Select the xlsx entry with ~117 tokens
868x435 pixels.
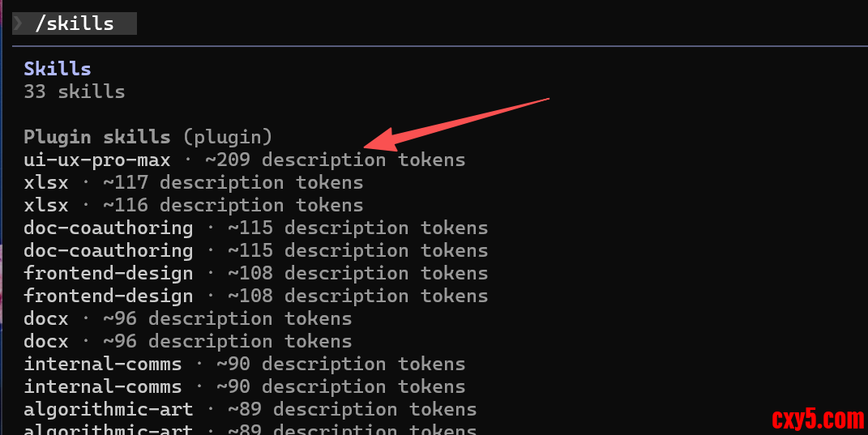coord(47,182)
